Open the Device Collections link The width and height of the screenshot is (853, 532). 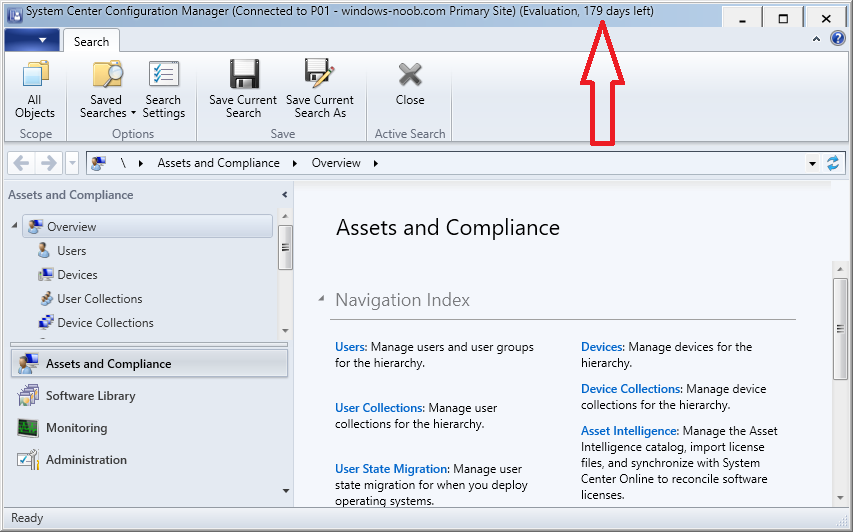pyautogui.click(x=631, y=389)
